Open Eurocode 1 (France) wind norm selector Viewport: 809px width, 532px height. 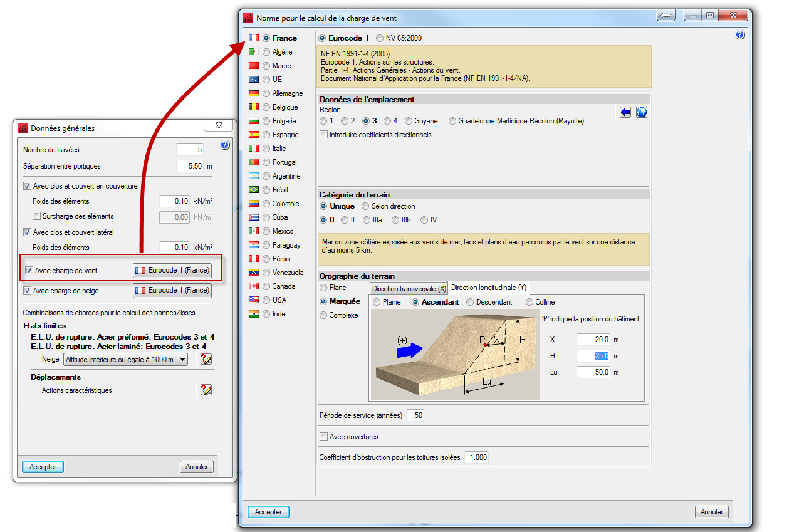[172, 271]
